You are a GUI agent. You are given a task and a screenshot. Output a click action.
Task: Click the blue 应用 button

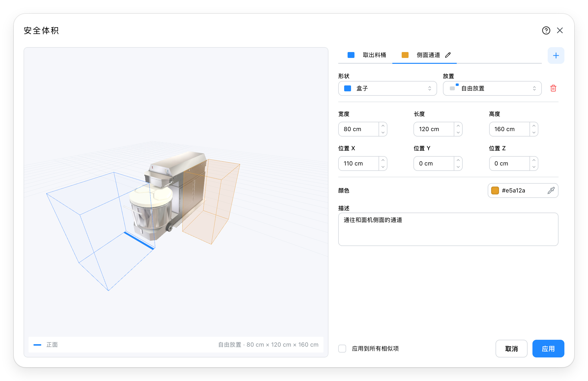coord(548,348)
